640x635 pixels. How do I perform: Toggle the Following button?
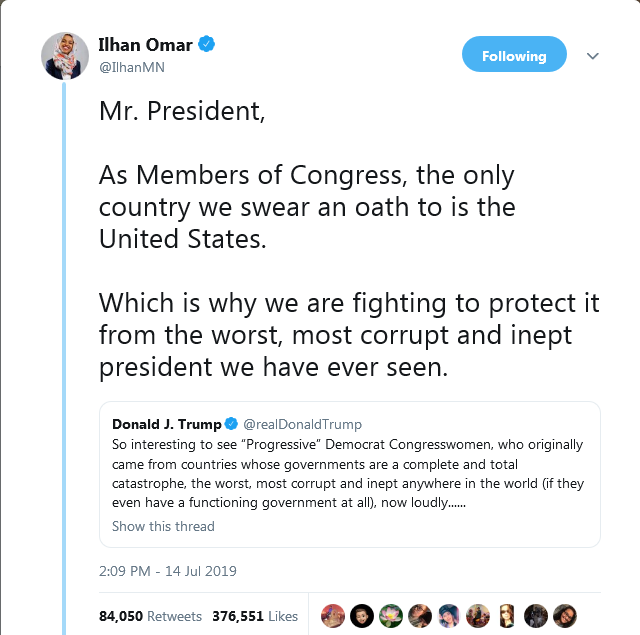pyautogui.click(x=514, y=56)
